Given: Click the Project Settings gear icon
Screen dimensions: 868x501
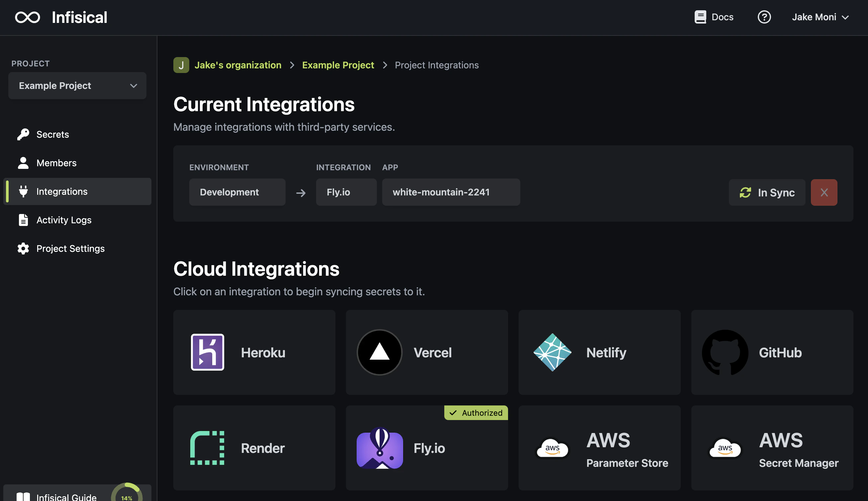Looking at the screenshot, I should pyautogui.click(x=23, y=249).
